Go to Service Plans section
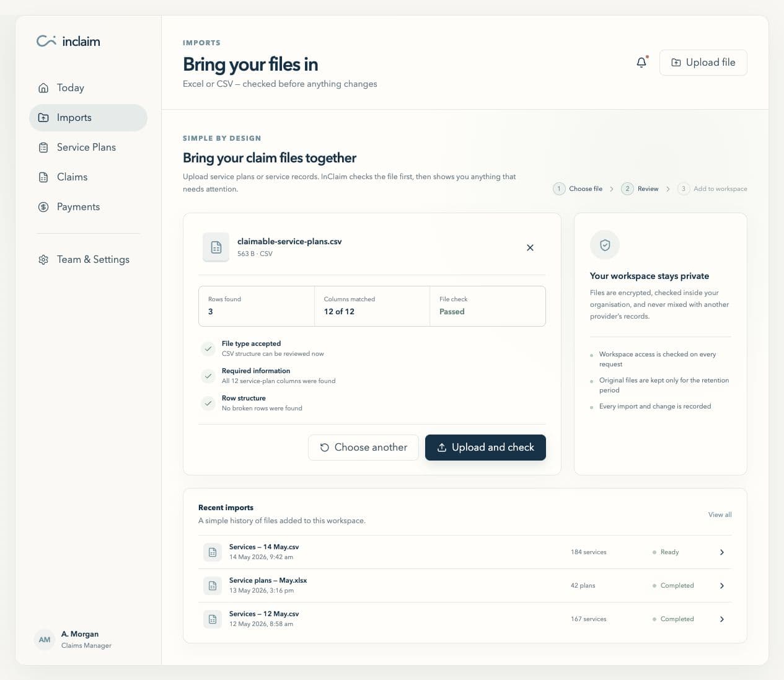This screenshot has width=784, height=680. tap(88, 147)
